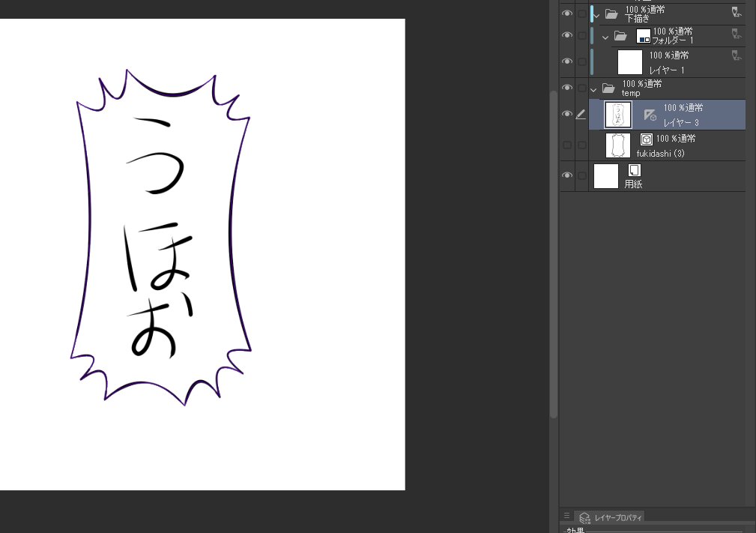The height and width of the screenshot is (533, 756).
Task: Click the 下描き folder icon
Action: (x=611, y=13)
